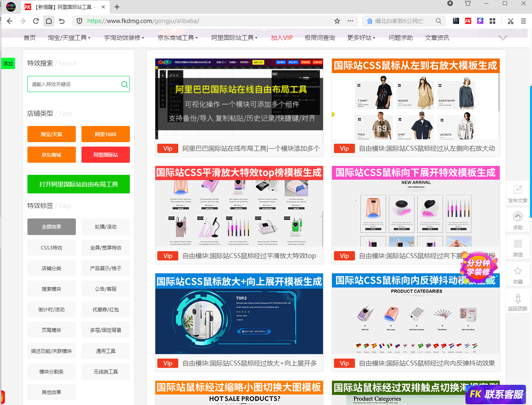Click the green 添加 button at left edge

point(8,63)
